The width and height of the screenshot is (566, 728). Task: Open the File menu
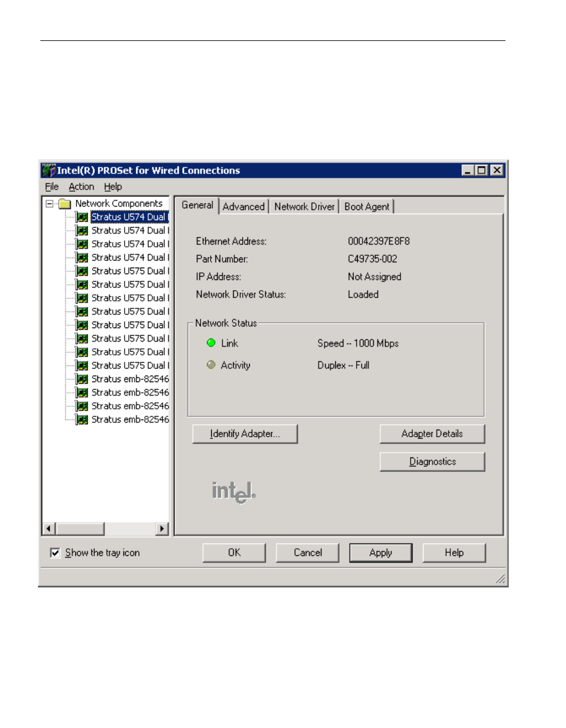point(52,187)
